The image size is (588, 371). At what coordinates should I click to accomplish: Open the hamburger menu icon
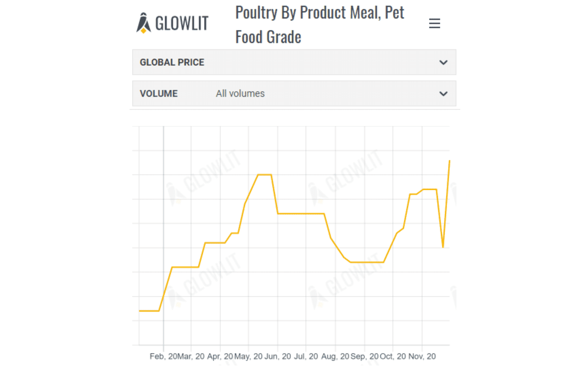click(434, 24)
